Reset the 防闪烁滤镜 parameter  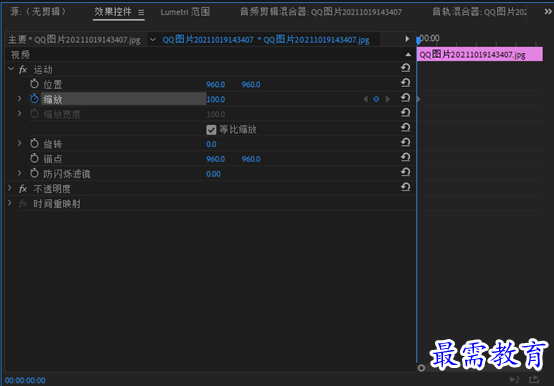coord(406,172)
